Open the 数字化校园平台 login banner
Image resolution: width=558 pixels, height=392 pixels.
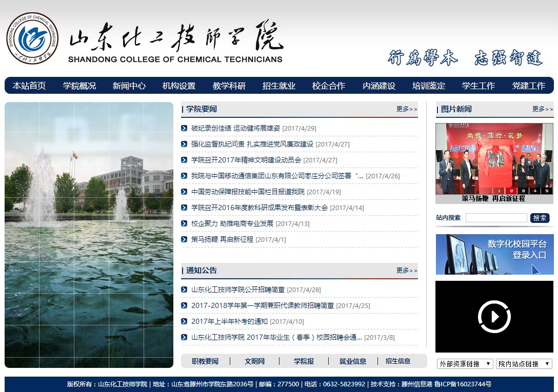point(494,254)
